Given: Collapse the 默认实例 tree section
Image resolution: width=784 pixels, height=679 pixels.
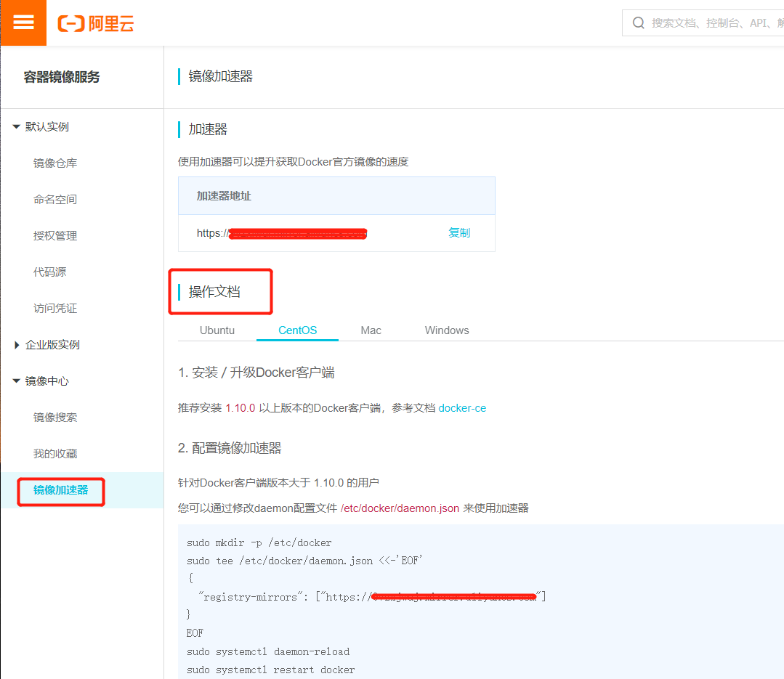Looking at the screenshot, I should tap(17, 127).
